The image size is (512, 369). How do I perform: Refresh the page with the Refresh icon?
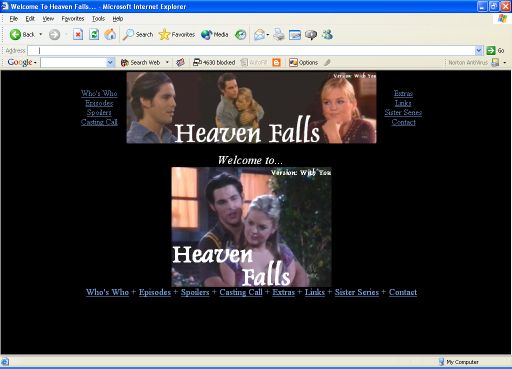coord(94,34)
